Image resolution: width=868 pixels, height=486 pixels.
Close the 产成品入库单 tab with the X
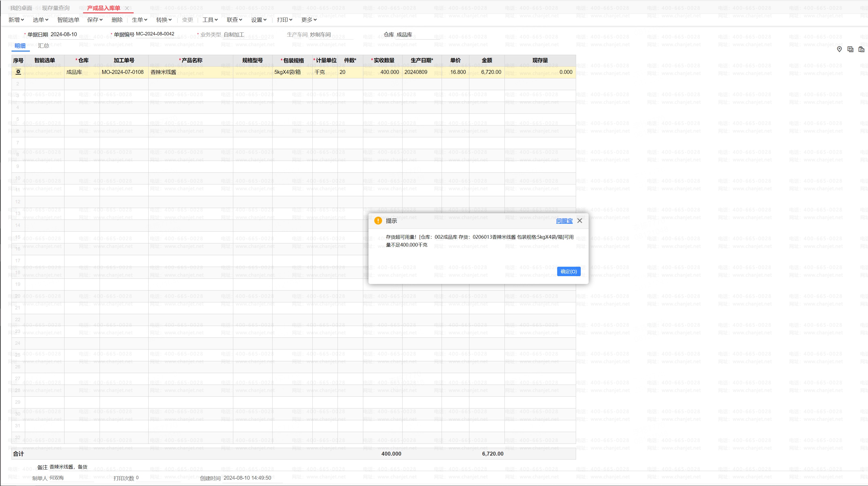point(127,8)
